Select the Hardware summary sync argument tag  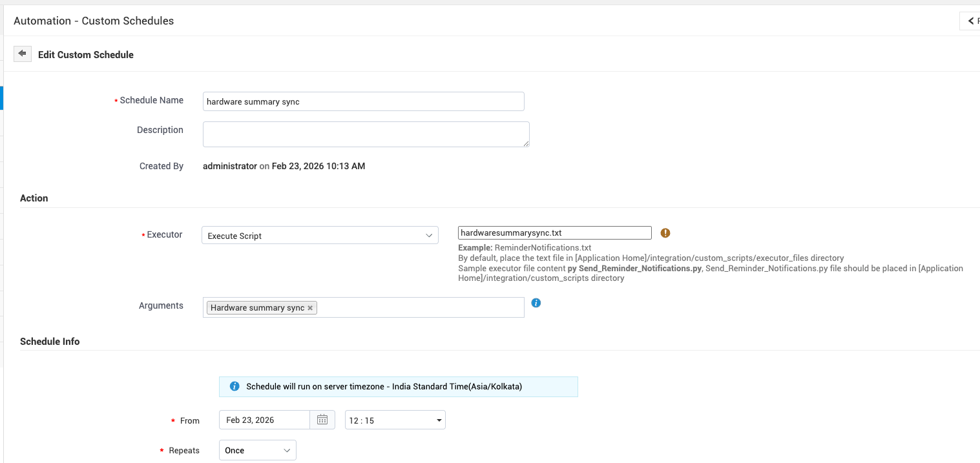pyautogui.click(x=257, y=308)
